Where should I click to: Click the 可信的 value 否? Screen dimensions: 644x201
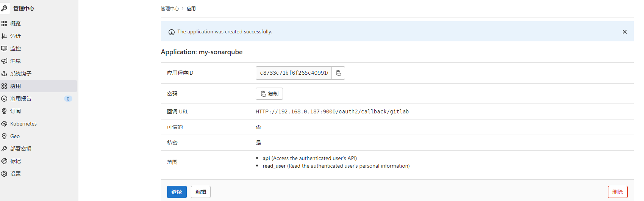point(258,127)
